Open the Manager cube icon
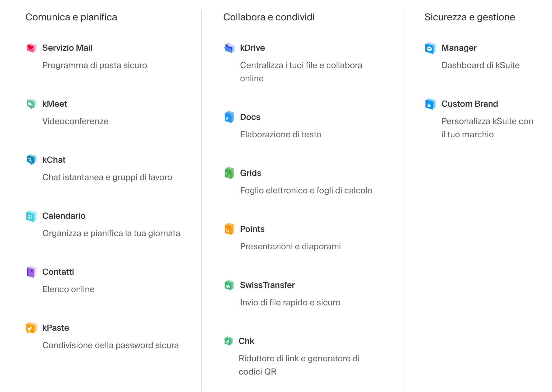The width and height of the screenshot is (552, 392). click(x=431, y=48)
